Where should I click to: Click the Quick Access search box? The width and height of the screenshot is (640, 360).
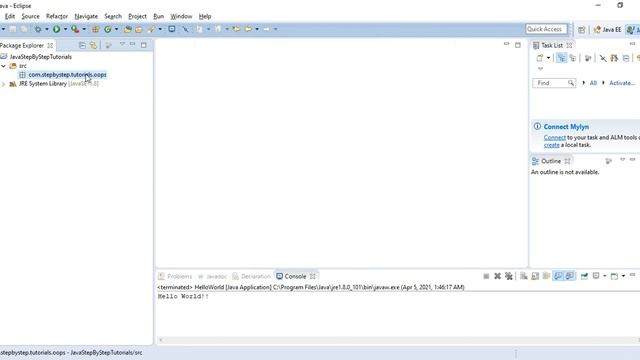pos(546,29)
